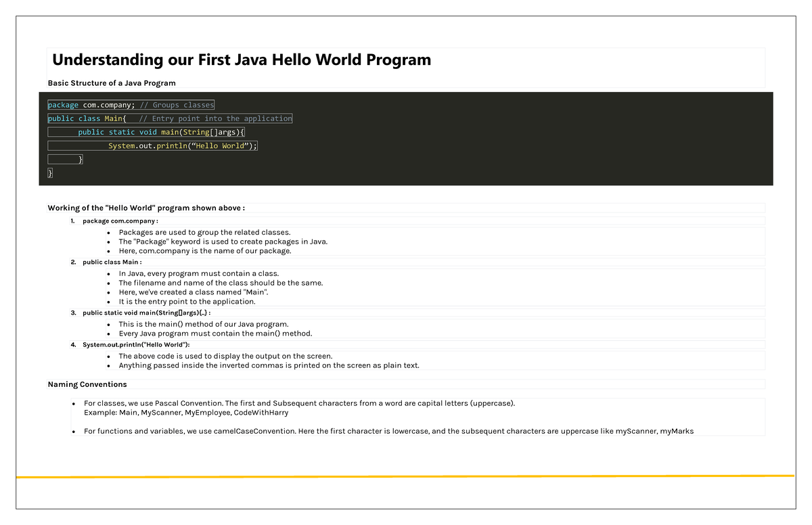Select list item 1 'package com.company :'
Screen dimensions: 812x525
120,221
